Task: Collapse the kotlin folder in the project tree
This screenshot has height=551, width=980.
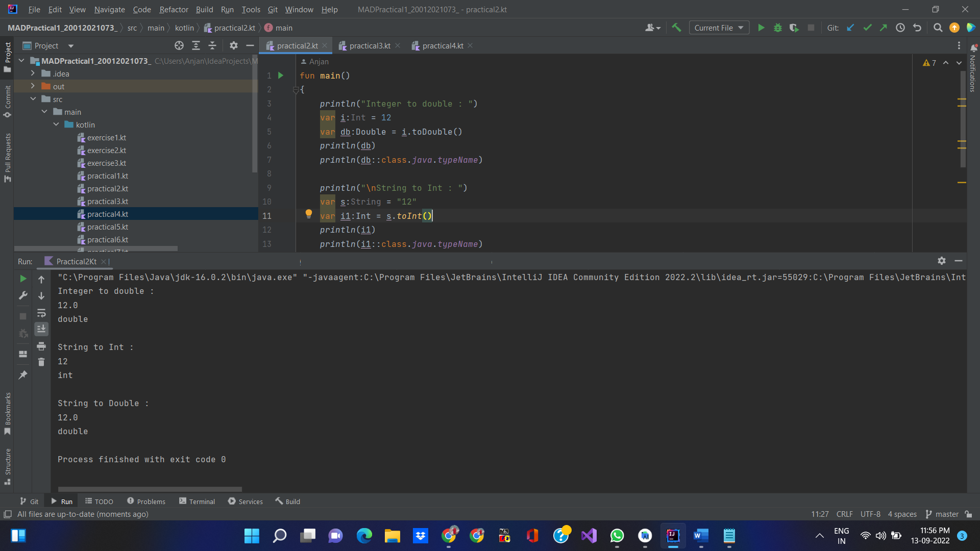Action: 56,124
